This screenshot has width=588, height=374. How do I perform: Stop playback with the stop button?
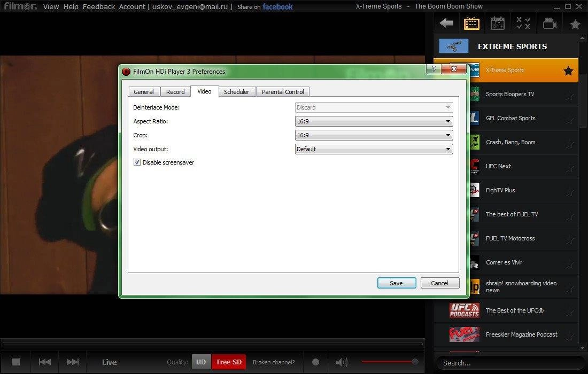tap(16, 362)
